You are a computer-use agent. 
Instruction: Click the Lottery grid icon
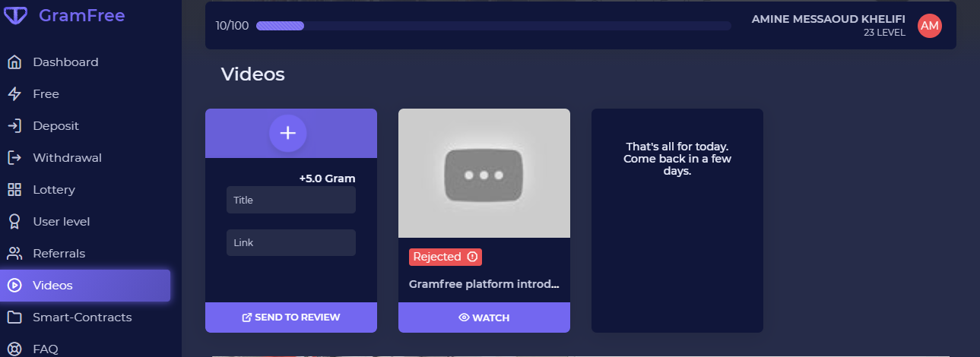[x=14, y=190]
